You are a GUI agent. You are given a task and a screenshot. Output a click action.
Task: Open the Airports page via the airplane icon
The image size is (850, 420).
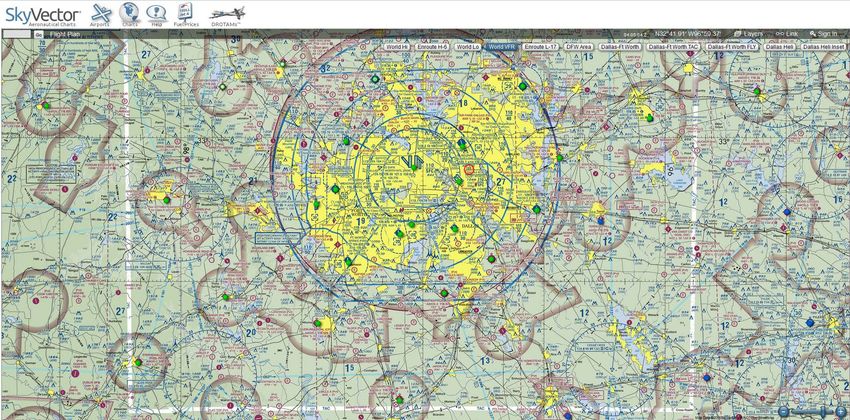[x=100, y=14]
